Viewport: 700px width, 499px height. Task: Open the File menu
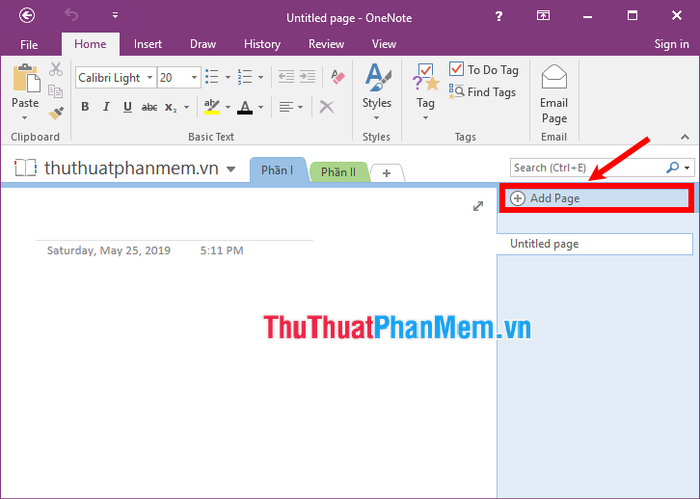(29, 45)
